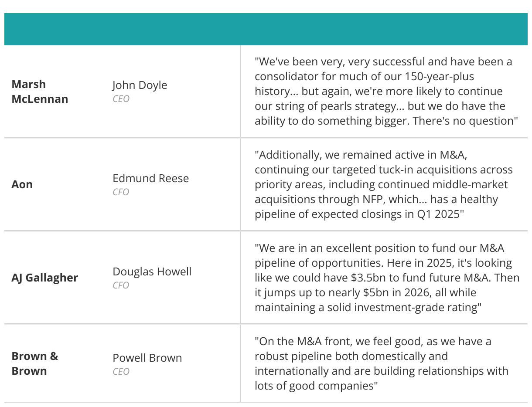Image resolution: width=532 pixels, height=407 pixels.
Task: Click the CEO label under Powell Brown
Action: pyautogui.click(x=121, y=372)
